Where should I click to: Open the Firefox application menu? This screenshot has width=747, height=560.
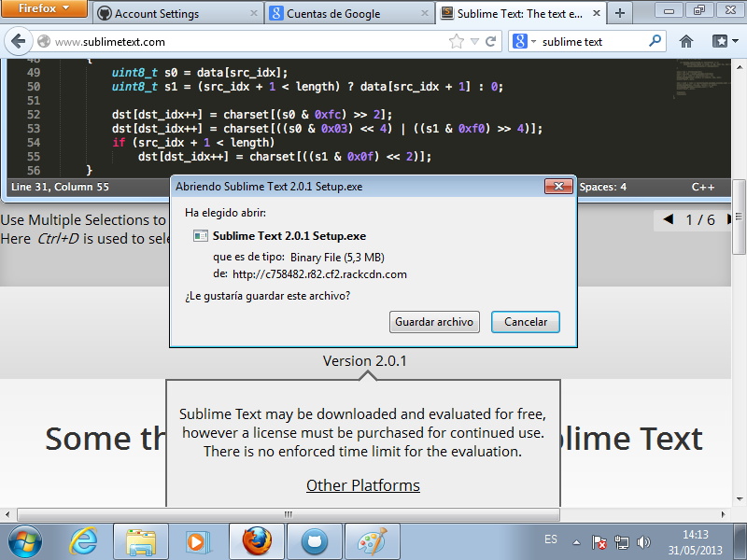pos(44,8)
